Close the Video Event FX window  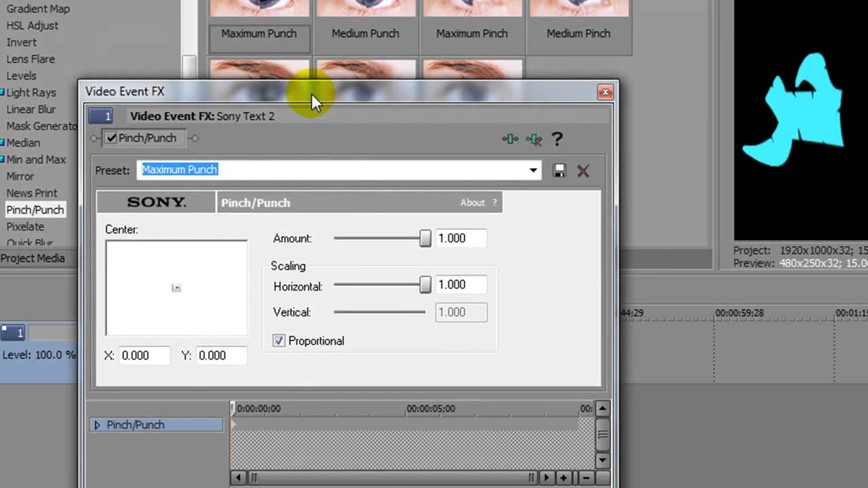tap(606, 91)
